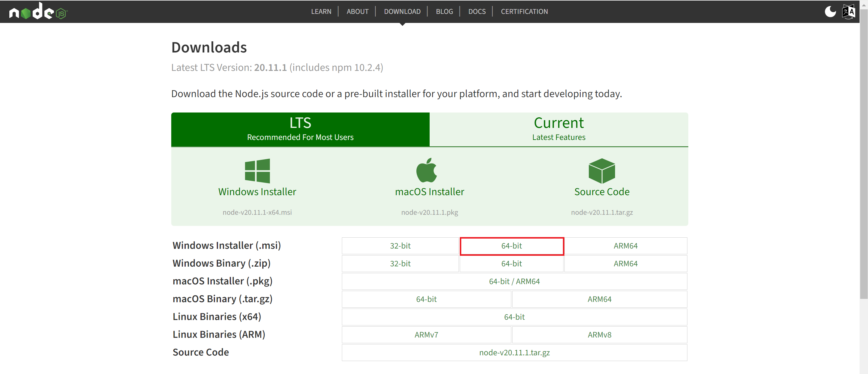The image size is (868, 374).
Task: Download macOS Installer 64-bit / ARM64 pkg
Action: pyautogui.click(x=514, y=282)
